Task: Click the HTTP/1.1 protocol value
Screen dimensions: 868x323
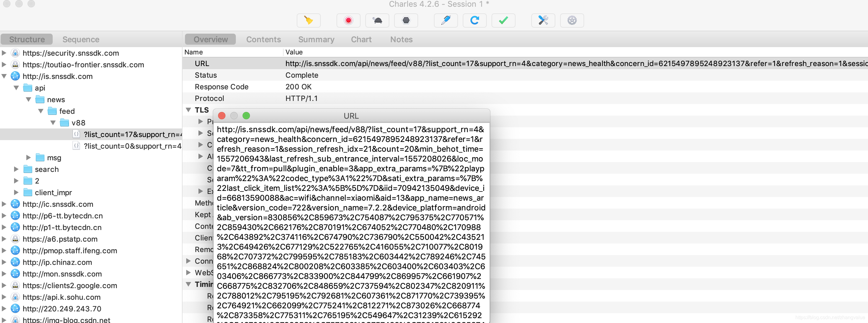Action: point(301,98)
